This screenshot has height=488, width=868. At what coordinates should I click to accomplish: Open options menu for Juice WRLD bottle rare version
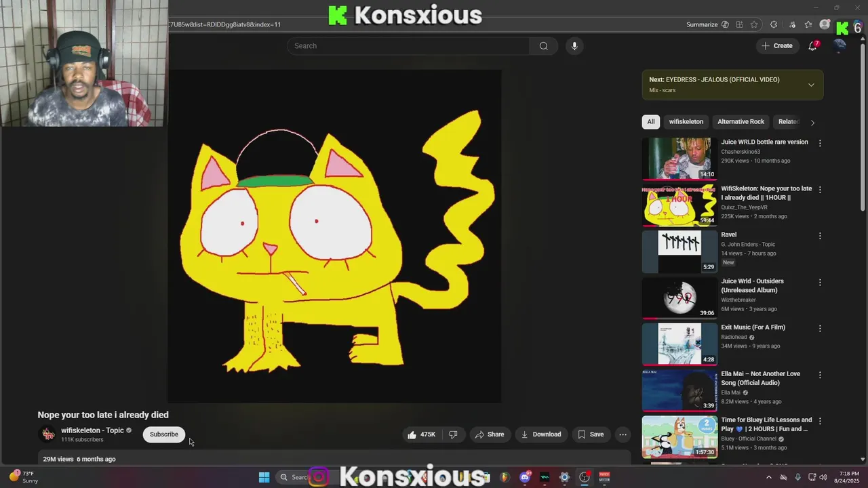pos(820,143)
